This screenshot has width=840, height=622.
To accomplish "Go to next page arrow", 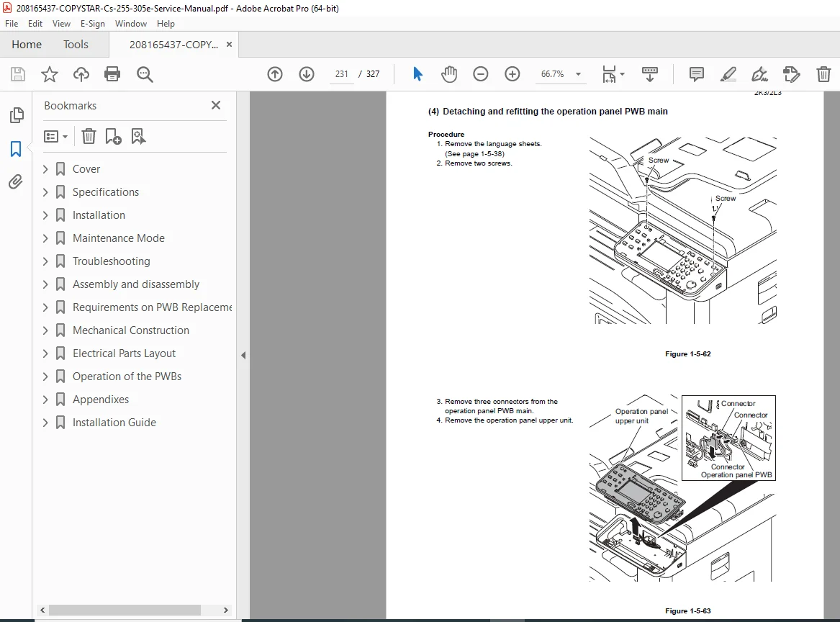I will 307,74.
